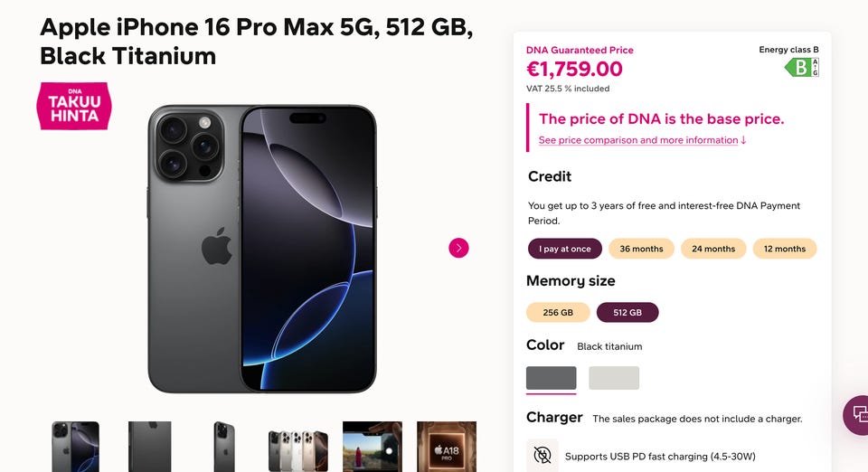Click the no-charger-included icon
The height and width of the screenshot is (472, 868).
(x=542, y=455)
